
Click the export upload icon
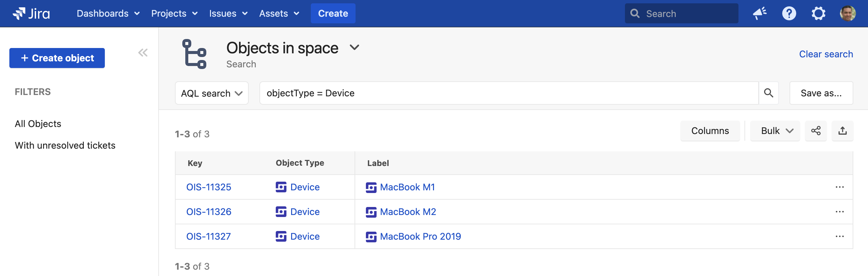click(x=842, y=131)
